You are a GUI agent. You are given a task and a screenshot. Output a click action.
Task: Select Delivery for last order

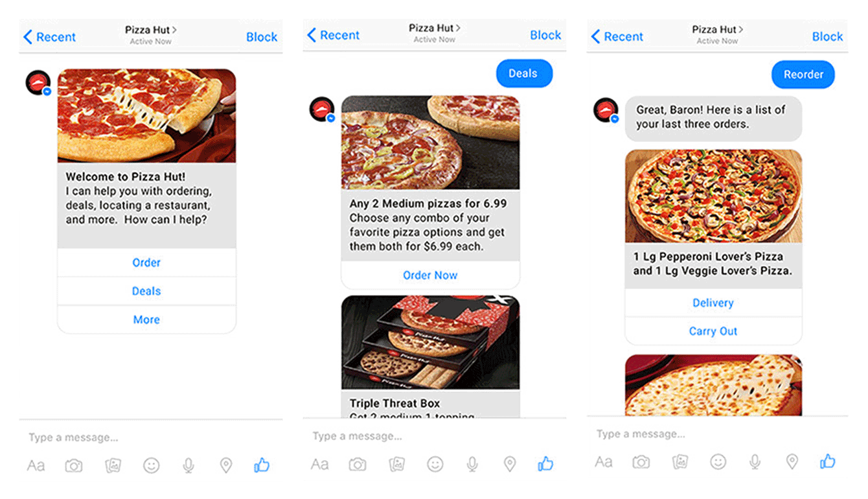coord(713,303)
